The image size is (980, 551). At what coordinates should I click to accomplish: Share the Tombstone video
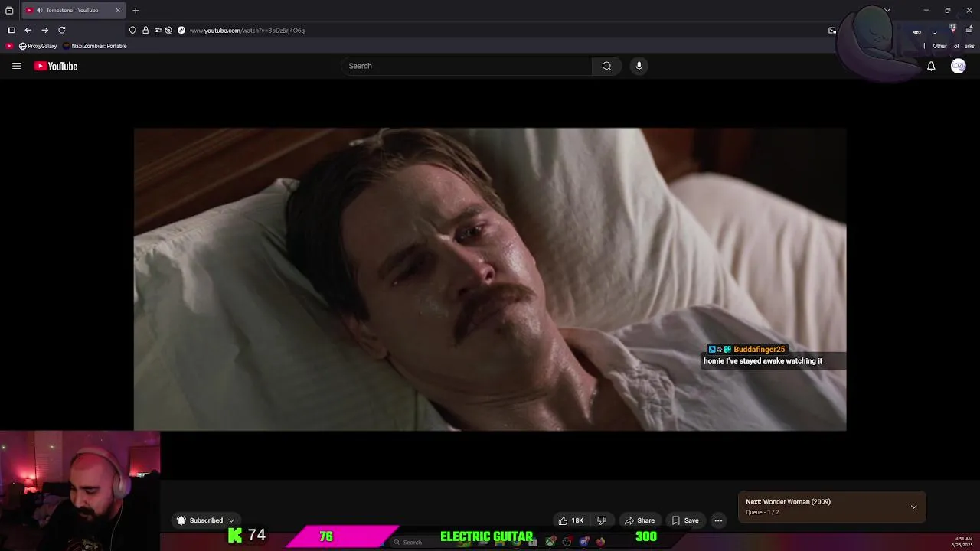click(x=639, y=520)
